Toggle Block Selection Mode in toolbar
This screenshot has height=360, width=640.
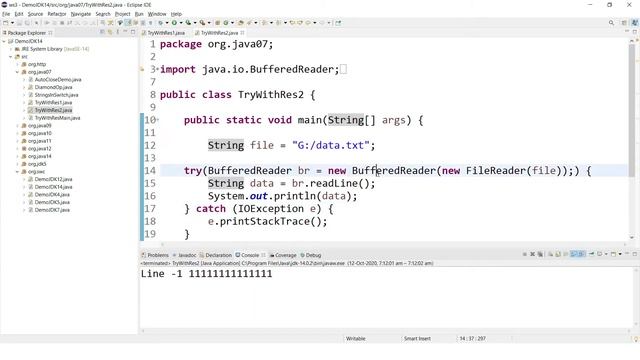[142, 23]
